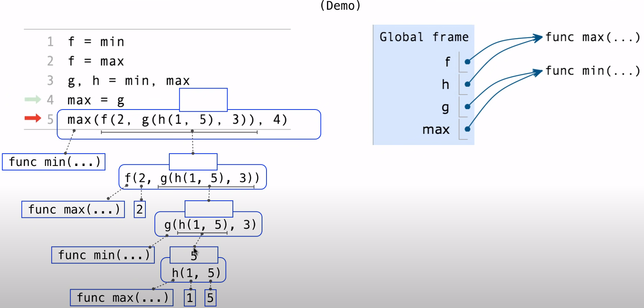Click the pointer dot for variable f
This screenshot has width=644, height=308.
(x=467, y=62)
